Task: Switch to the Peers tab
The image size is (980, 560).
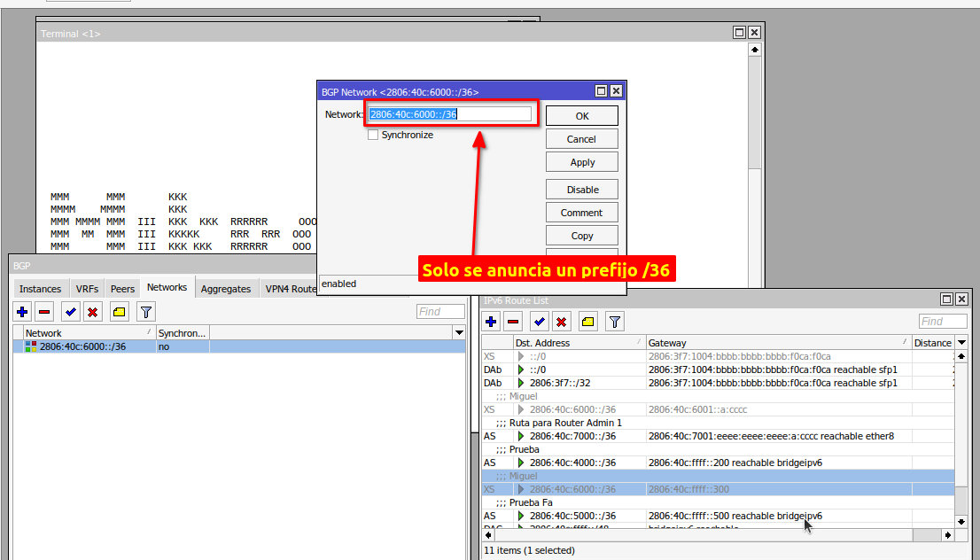Action: pos(122,289)
